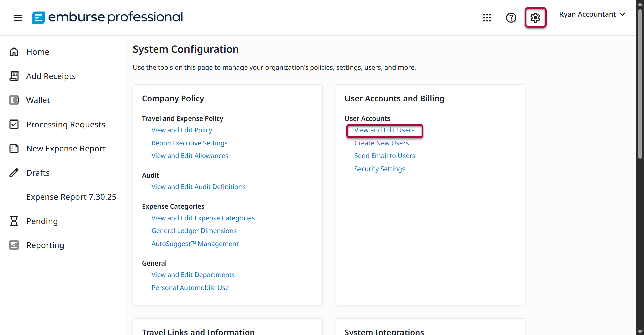Click the Emburse Professional logo
Screen dimensions: 644x335
[107, 17]
